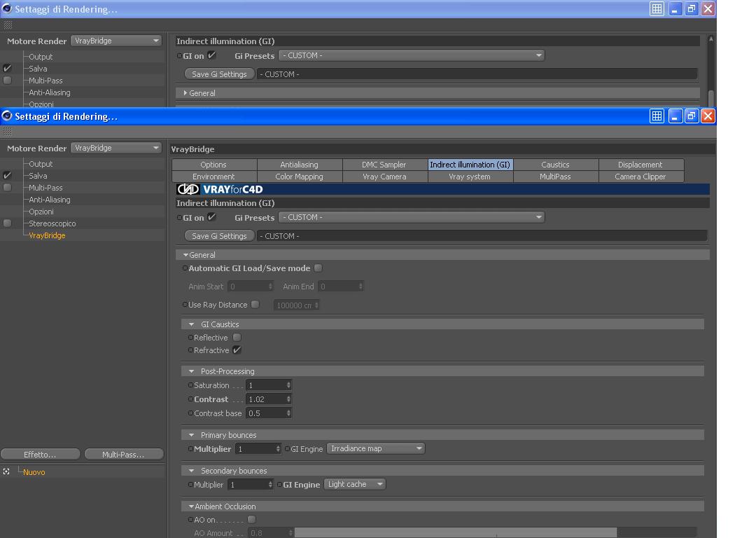Switch to the Color Mapping tab
The image size is (756, 538).
299,177
